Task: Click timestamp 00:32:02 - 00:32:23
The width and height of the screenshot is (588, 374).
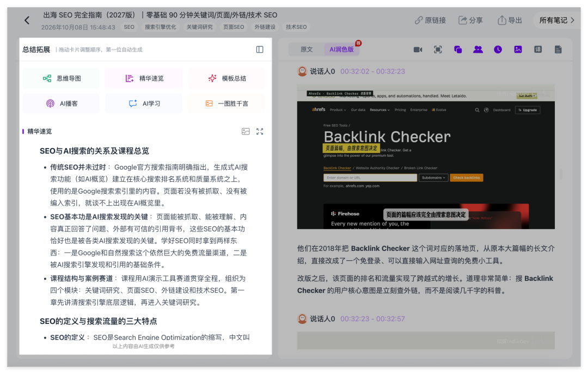Action: [372, 71]
